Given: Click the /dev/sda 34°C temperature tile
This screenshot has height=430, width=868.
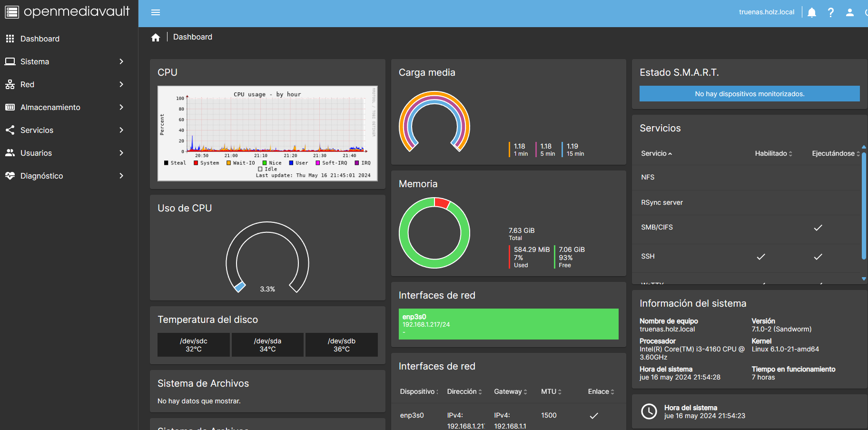Looking at the screenshot, I should point(267,345).
